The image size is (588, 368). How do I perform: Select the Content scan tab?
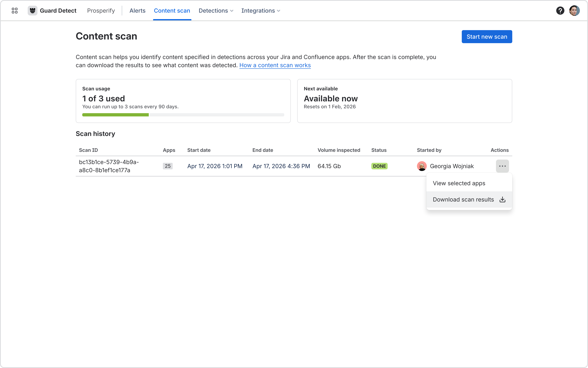pos(172,11)
